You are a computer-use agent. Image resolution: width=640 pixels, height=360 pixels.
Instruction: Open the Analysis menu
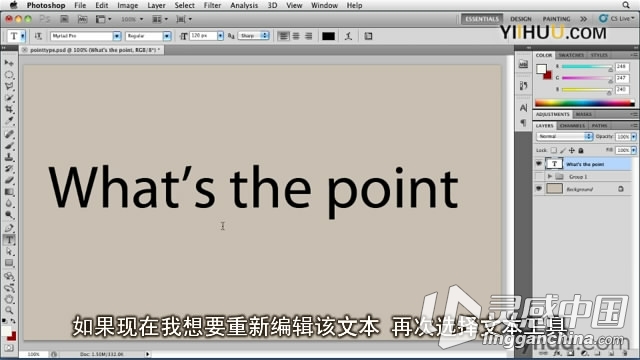point(244,5)
